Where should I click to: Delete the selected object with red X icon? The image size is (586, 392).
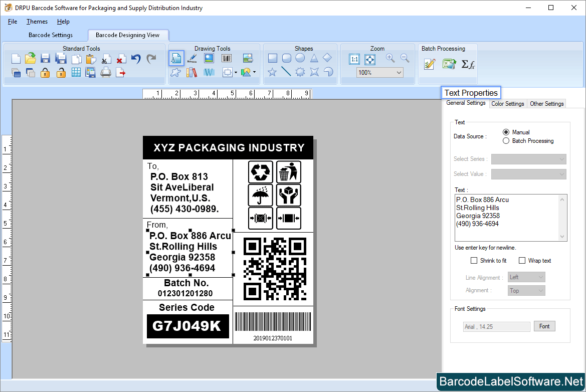tap(121, 59)
